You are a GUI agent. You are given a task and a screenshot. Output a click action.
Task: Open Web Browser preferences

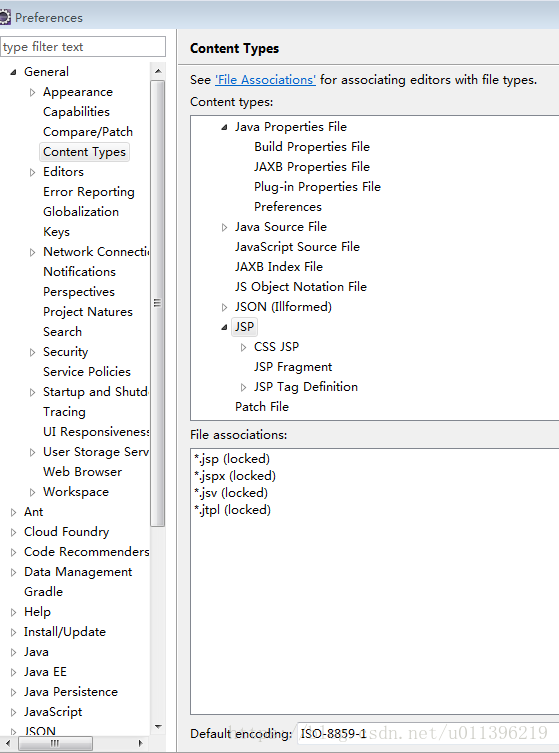pyautogui.click(x=83, y=472)
